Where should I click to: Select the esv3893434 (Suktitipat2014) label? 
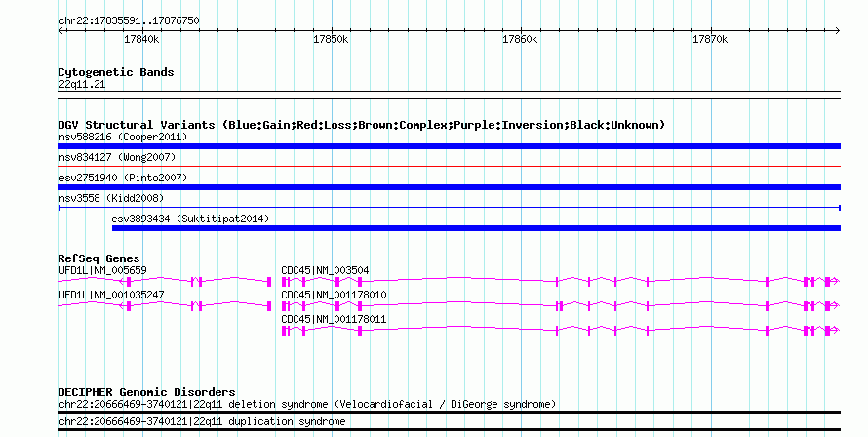[190, 218]
